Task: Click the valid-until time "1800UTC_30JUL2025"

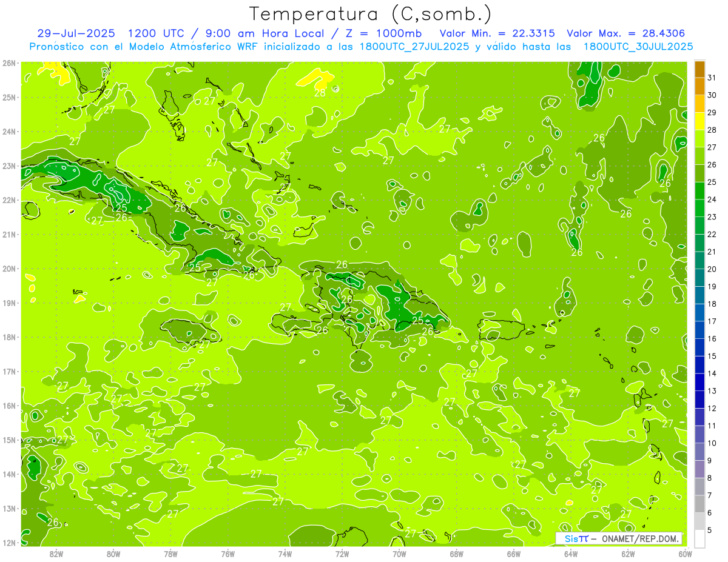Action: 638,47
